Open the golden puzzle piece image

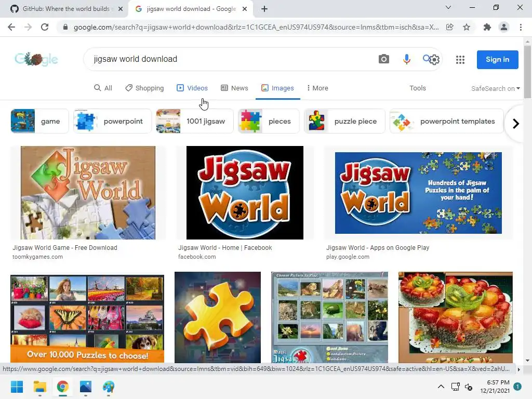218,317
